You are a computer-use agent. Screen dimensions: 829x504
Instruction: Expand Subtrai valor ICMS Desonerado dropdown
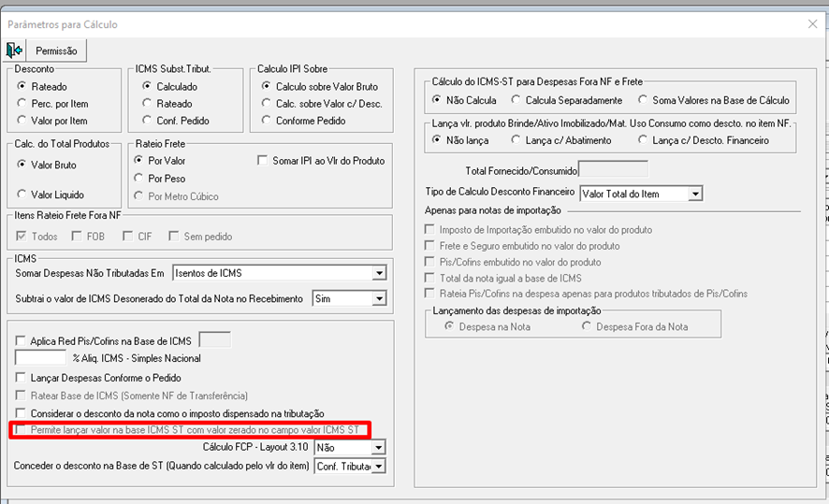tap(379, 298)
